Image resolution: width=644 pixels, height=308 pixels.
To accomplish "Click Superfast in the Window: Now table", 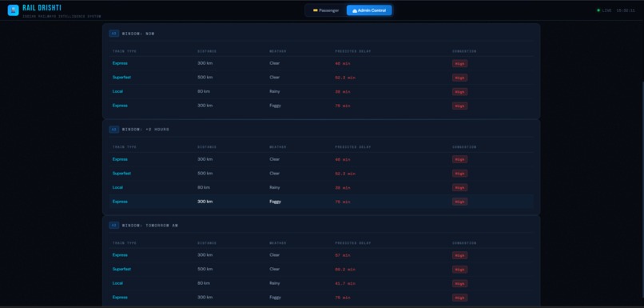I will (x=121, y=78).
